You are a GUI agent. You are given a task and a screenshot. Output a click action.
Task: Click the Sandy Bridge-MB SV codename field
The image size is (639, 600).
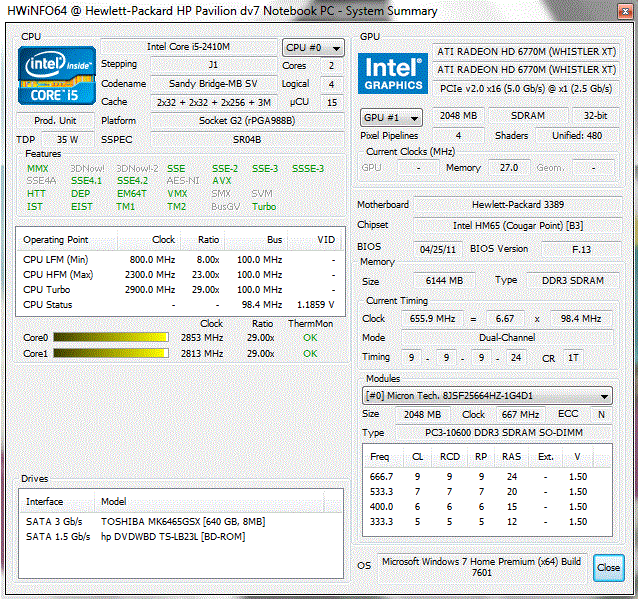pyautogui.click(x=213, y=84)
